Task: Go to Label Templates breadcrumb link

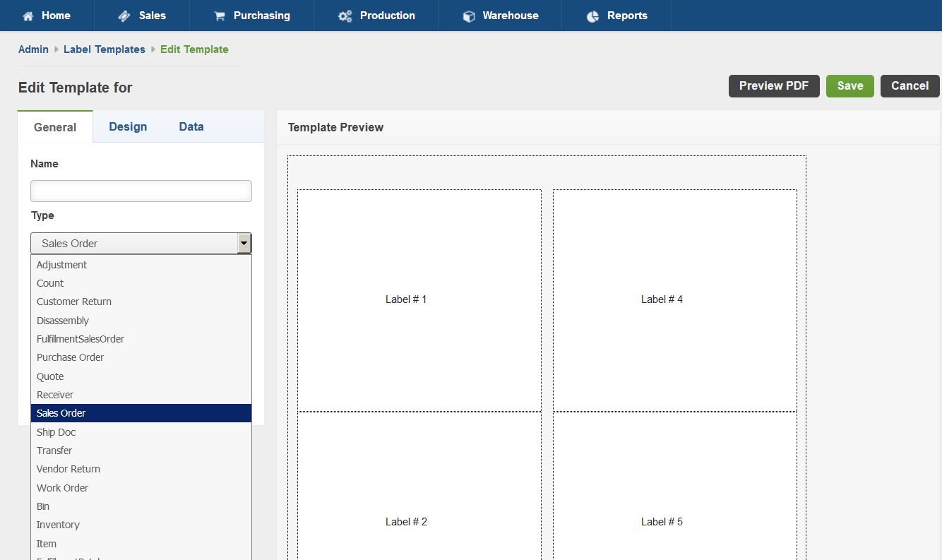Action: [x=105, y=49]
